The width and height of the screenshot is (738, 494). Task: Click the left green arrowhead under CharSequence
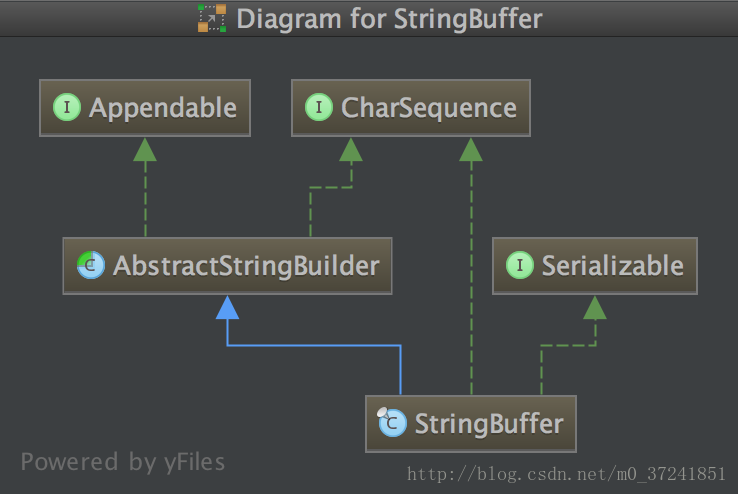click(351, 149)
